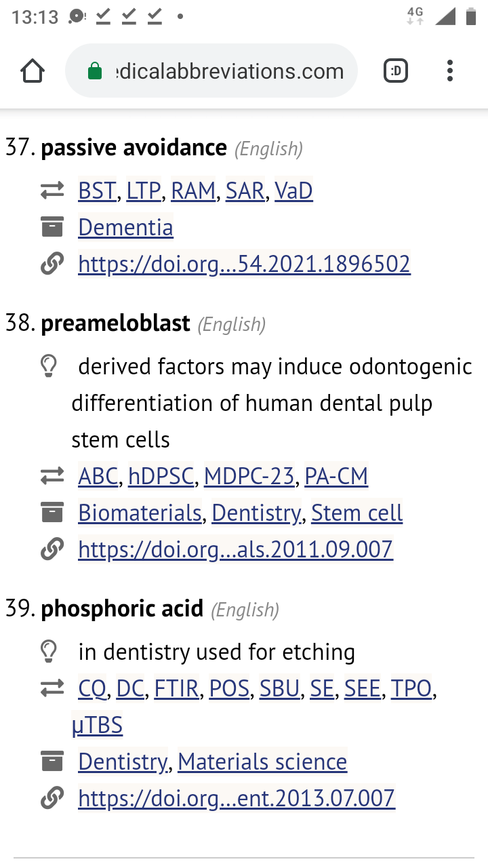Tap the green padlock site info icon
Screen dimensions: 488x868
(x=95, y=71)
